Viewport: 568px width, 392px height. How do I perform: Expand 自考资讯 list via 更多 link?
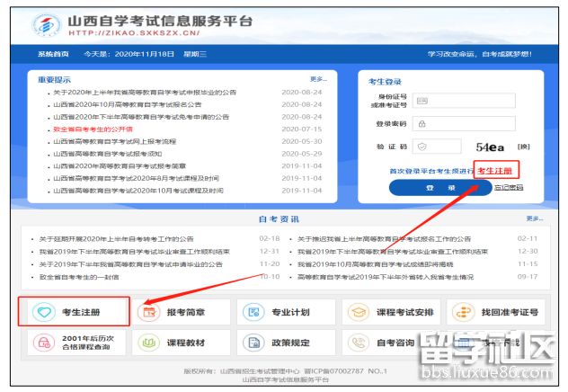tap(534, 218)
